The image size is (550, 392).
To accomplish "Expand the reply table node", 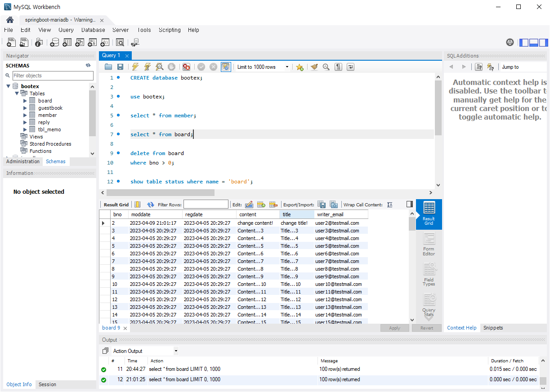I will click(x=25, y=122).
